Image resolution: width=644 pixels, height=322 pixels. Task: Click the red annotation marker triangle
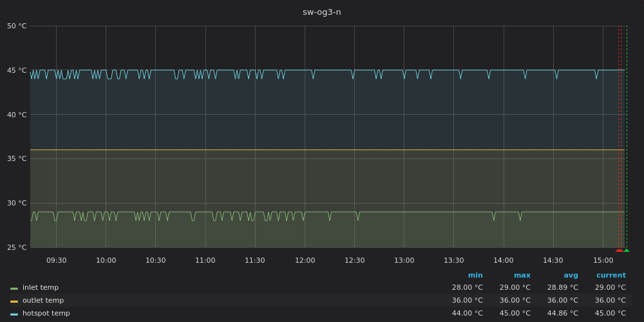tap(619, 250)
